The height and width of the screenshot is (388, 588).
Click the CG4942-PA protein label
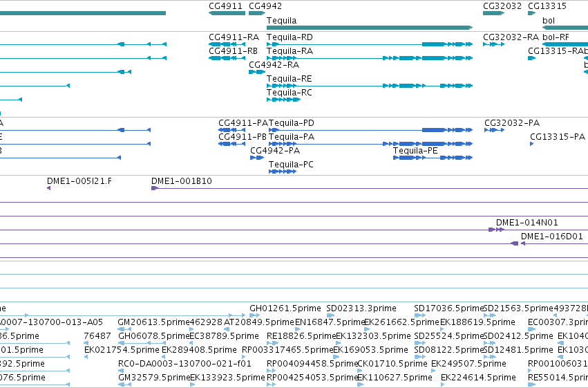pyautogui.click(x=275, y=151)
